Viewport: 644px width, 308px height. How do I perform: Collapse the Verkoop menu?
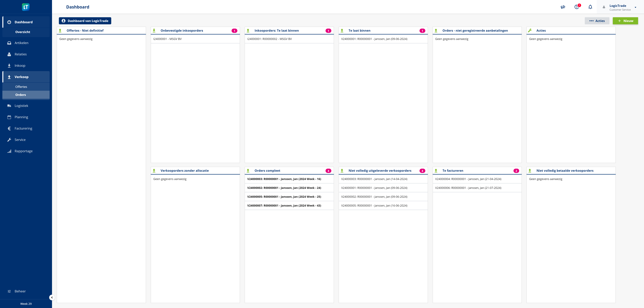coord(26,77)
